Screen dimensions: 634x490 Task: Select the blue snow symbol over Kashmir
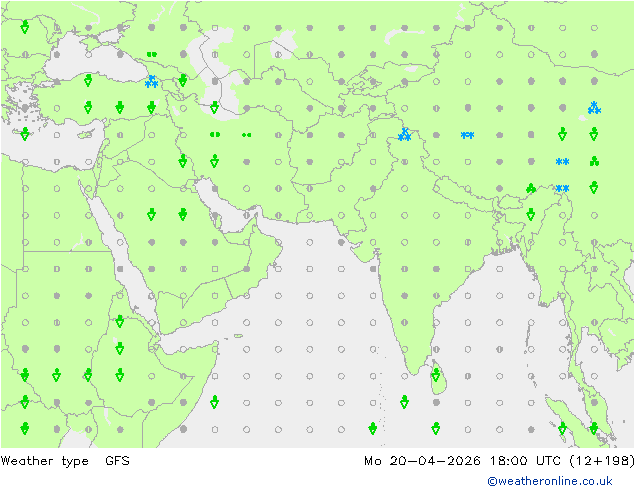coord(404,134)
